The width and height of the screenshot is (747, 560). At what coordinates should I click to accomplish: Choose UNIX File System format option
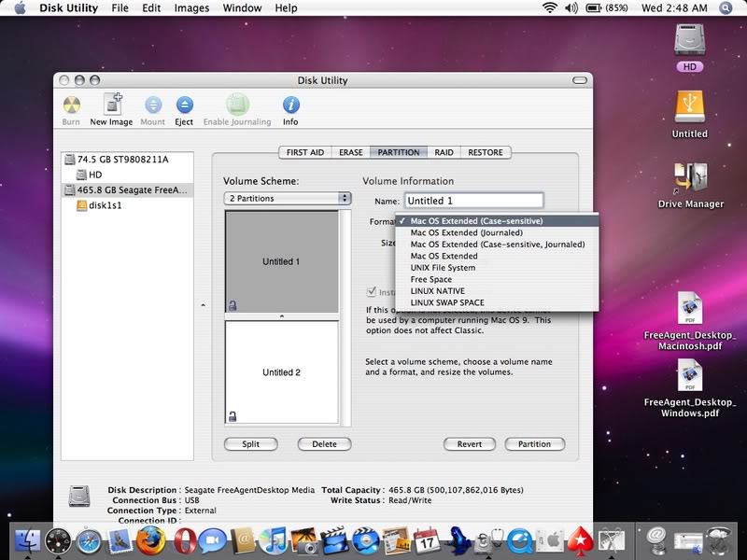(497, 268)
